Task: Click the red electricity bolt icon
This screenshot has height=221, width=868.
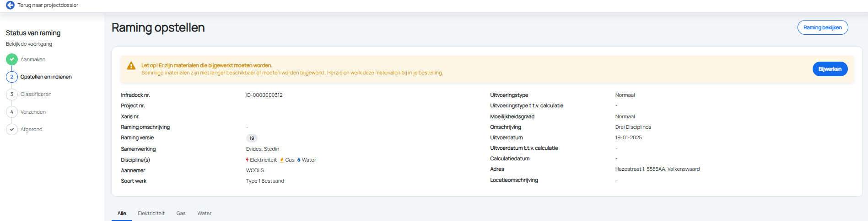Action: click(x=248, y=160)
